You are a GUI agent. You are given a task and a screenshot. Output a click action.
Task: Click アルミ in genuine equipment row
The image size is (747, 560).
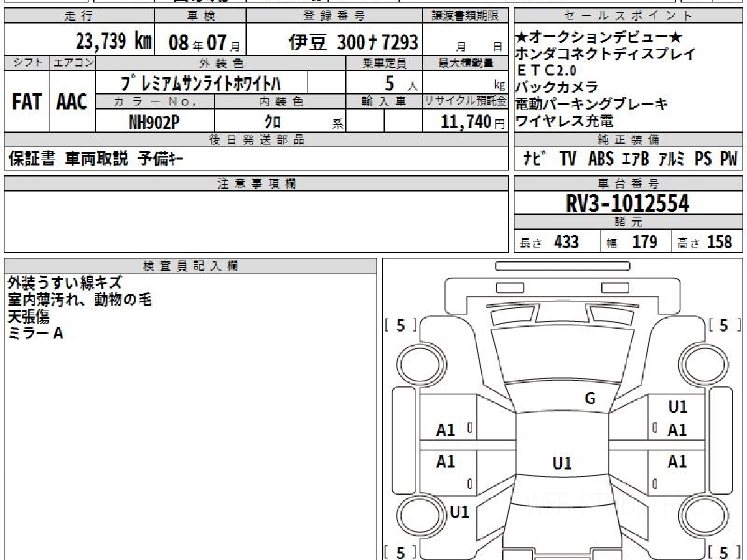click(673, 159)
